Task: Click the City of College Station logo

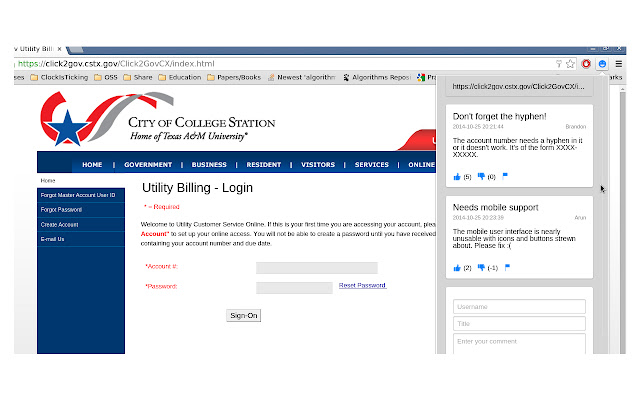Action: click(x=158, y=119)
